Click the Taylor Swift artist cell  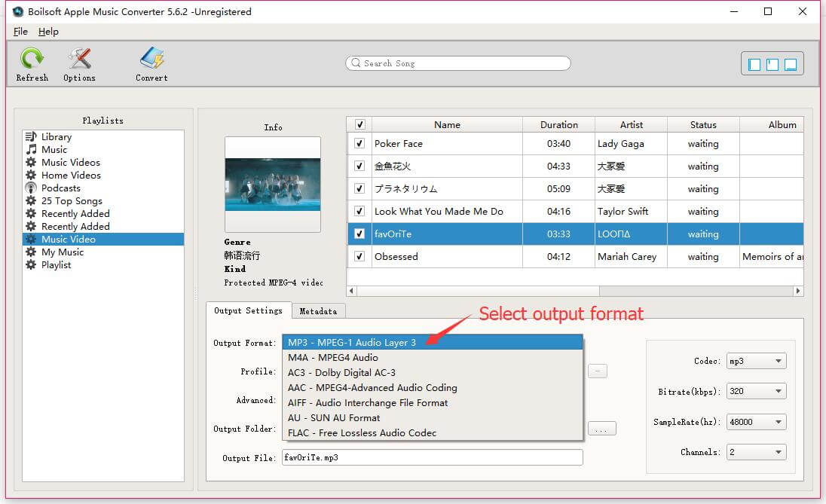tap(631, 211)
